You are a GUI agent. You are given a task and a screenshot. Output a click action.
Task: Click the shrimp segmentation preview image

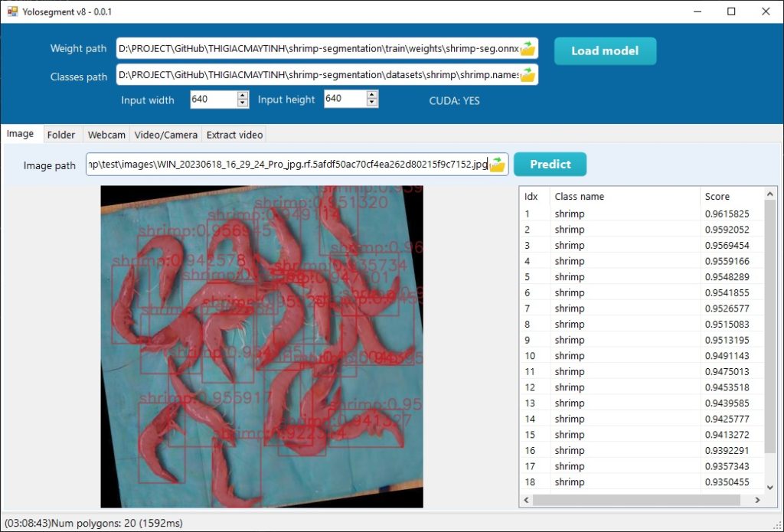260,344
